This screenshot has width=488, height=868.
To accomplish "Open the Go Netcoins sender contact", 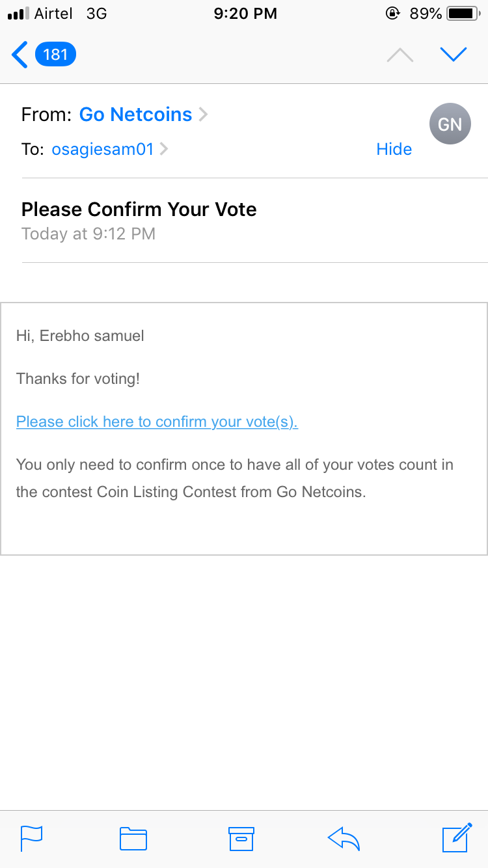I will click(135, 115).
